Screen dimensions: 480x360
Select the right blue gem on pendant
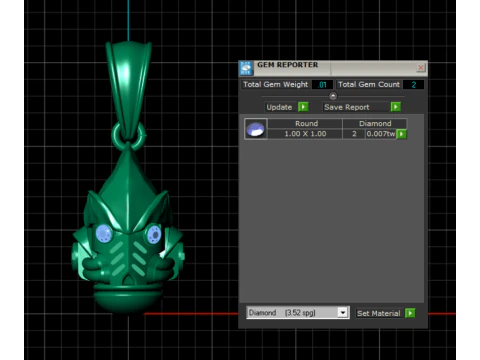pyautogui.click(x=154, y=234)
